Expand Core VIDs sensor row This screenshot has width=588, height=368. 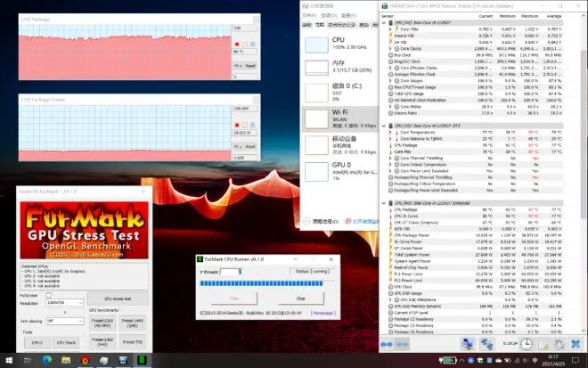pos(390,29)
